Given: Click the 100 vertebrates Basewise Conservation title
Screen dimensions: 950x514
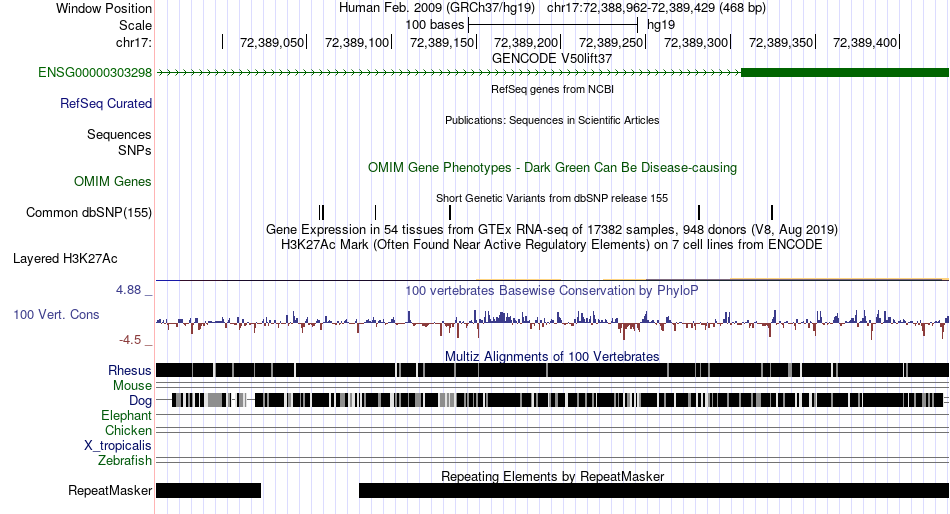Looking at the screenshot, I should pos(552,290).
